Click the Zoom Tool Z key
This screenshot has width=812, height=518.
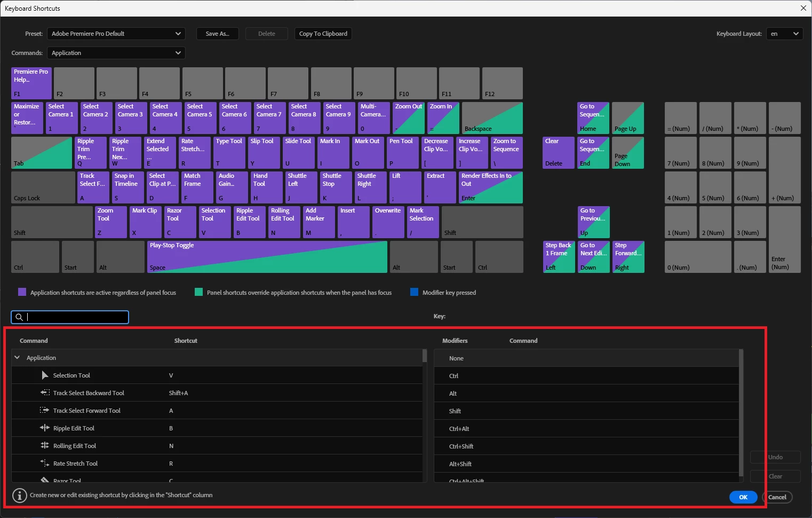tap(111, 222)
